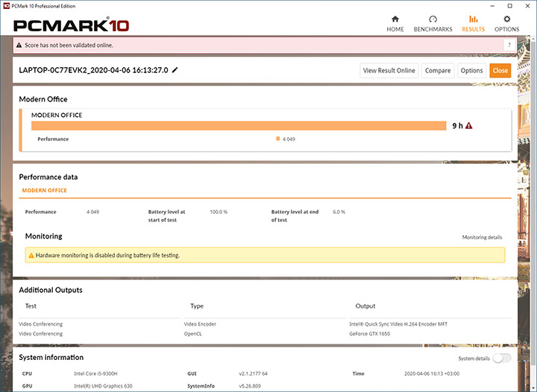This screenshot has height=392, width=537.
Task: Open the Benchmarks gauge icon
Action: [x=433, y=19]
